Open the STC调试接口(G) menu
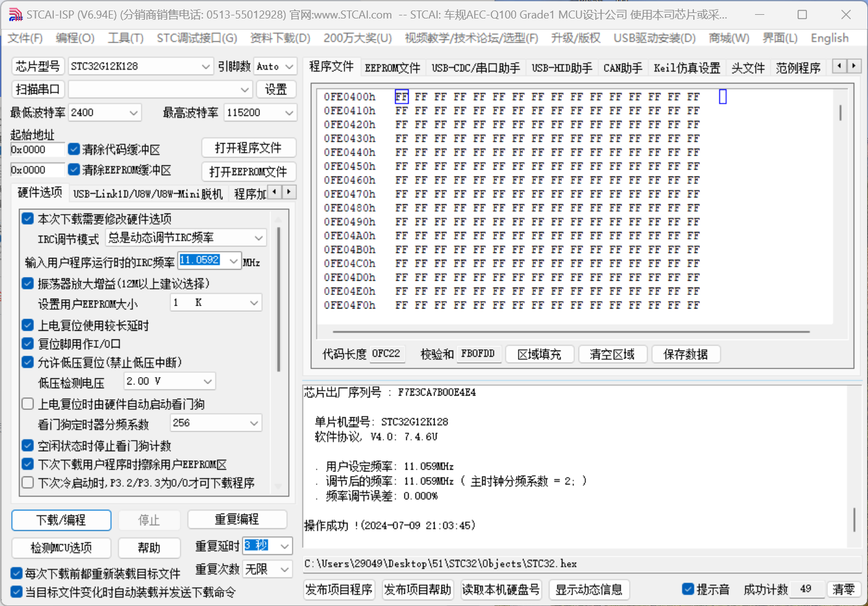 (x=197, y=38)
